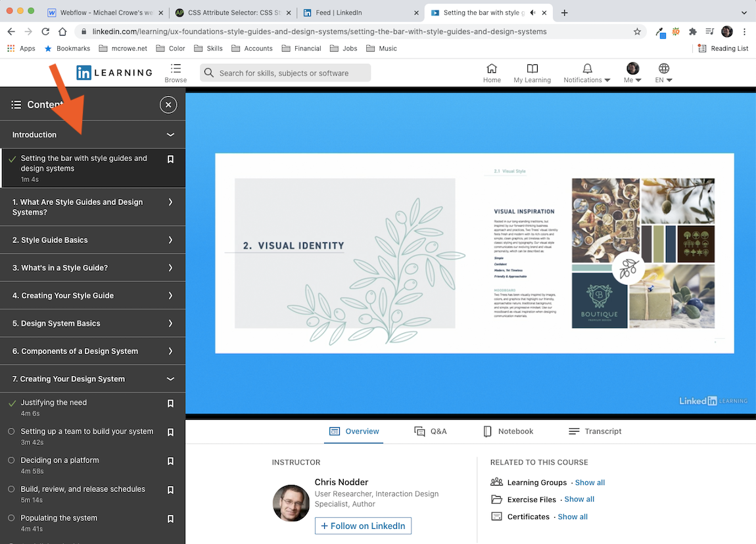The width and height of the screenshot is (756, 544).
Task: Click the LinkedIn Learning logo
Action: [114, 73]
